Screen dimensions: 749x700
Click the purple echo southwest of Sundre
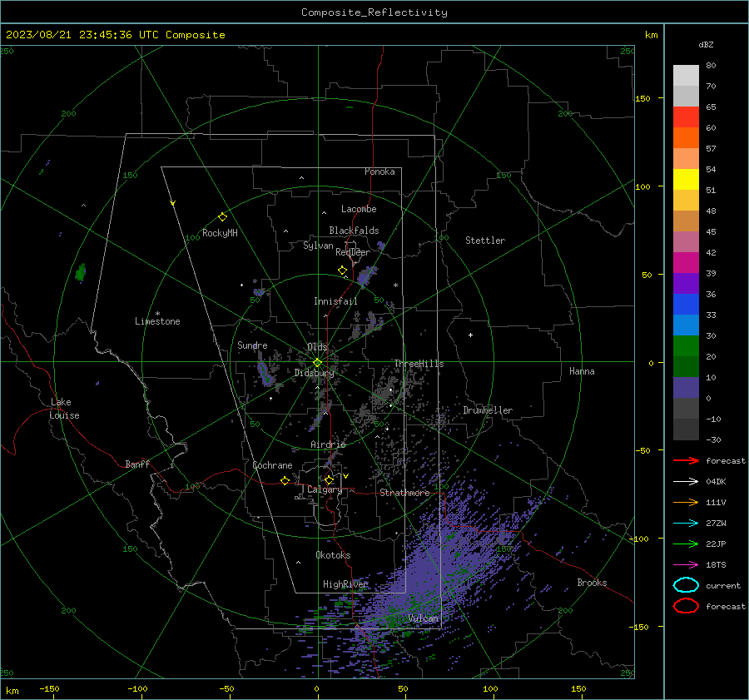(265, 375)
